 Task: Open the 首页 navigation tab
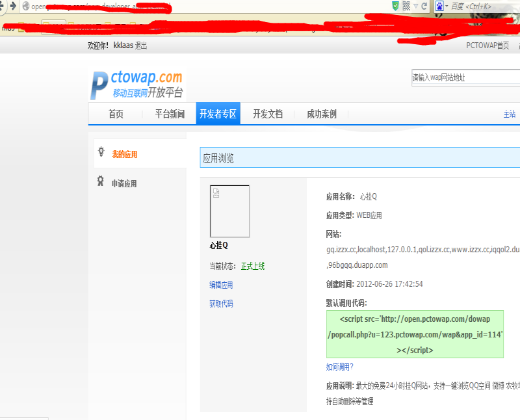tap(116, 114)
